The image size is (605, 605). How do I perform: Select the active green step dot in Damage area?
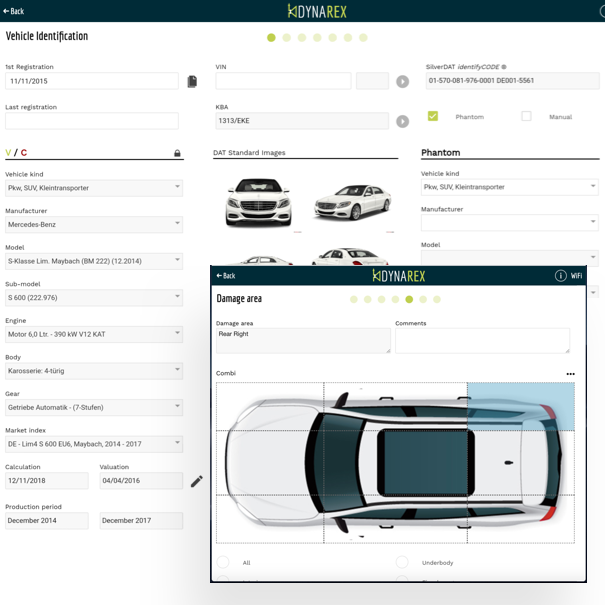click(x=409, y=299)
